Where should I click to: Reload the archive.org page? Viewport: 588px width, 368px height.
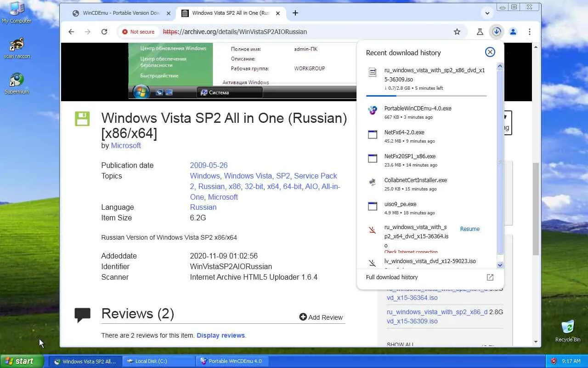(x=104, y=32)
